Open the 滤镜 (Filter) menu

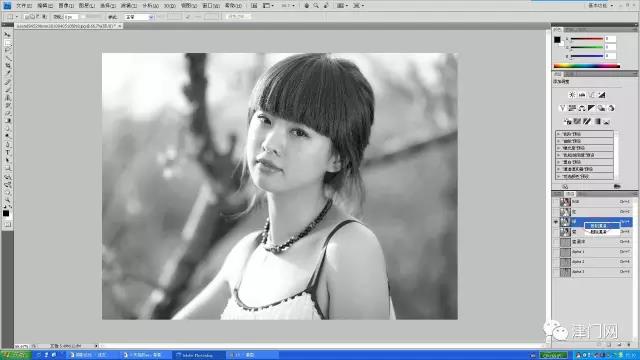pos(128,6)
